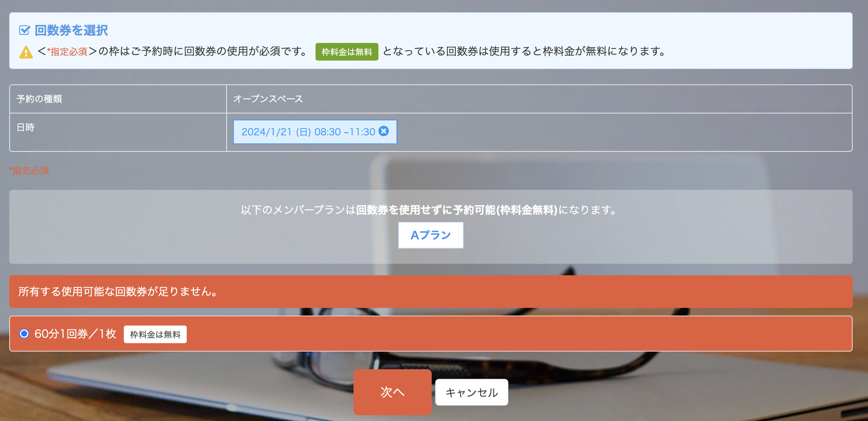868x421 pixels.
Task: Remove the 2024/1/21 date with x icon
Action: coord(384,131)
